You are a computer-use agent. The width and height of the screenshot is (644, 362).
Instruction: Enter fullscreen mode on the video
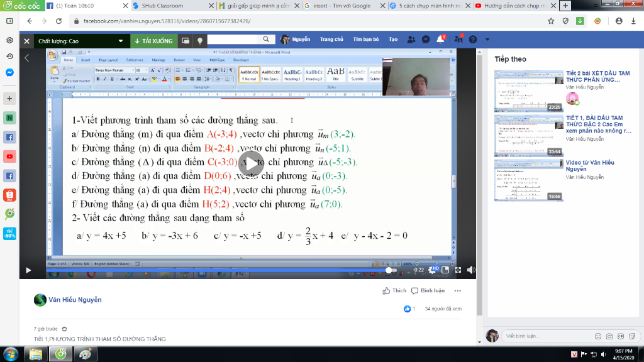458,270
